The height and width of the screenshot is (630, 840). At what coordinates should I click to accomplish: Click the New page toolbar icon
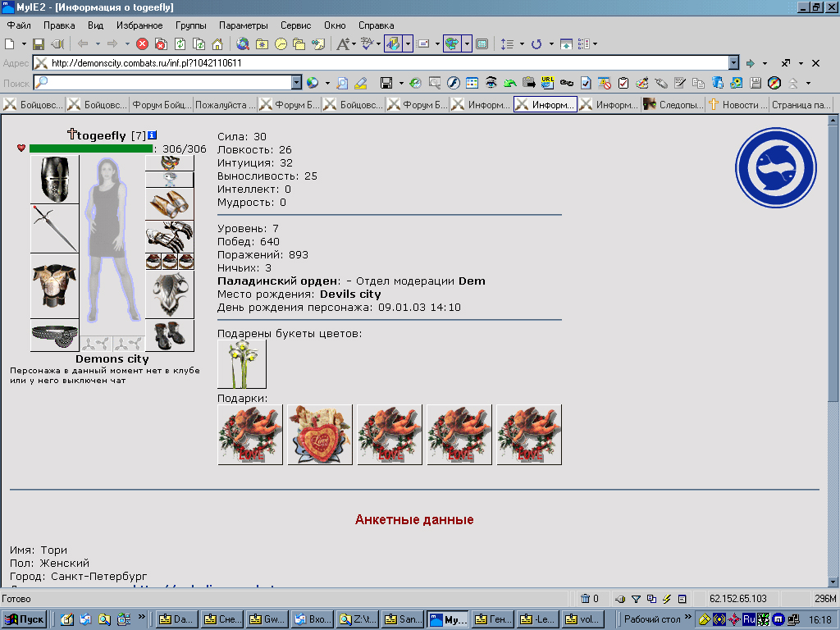pos(10,44)
